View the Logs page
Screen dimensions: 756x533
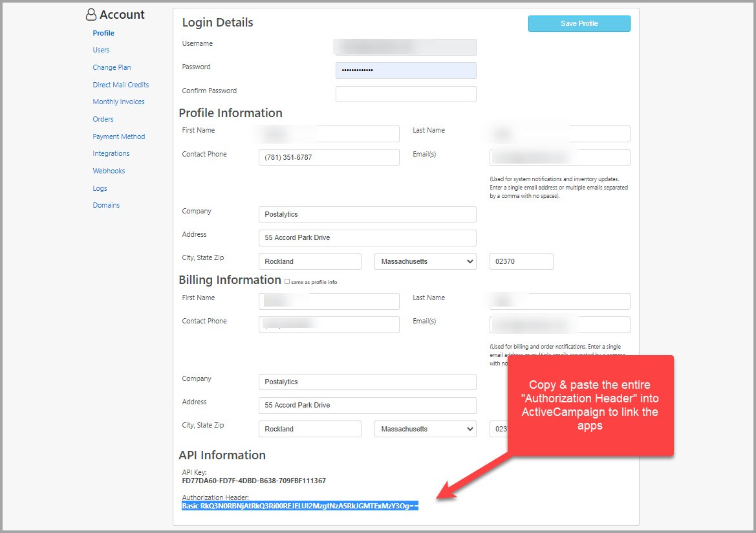point(100,188)
